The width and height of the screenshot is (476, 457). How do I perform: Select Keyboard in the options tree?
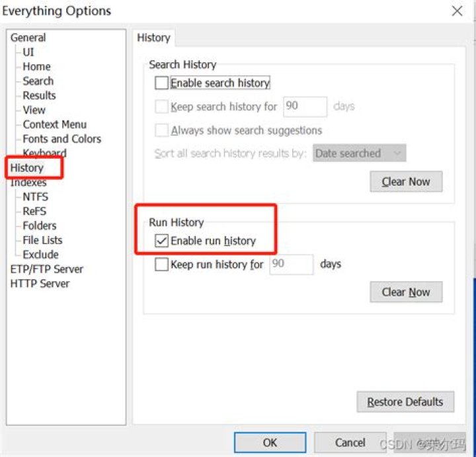coord(45,153)
